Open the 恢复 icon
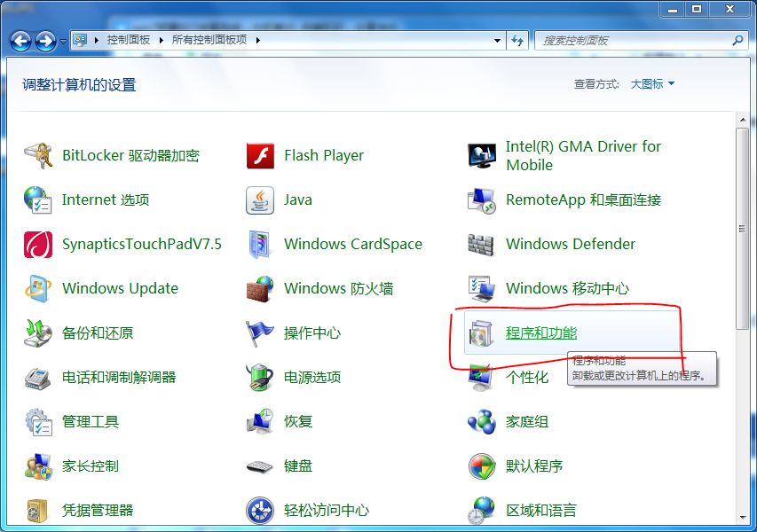This screenshot has width=757, height=532. [x=260, y=421]
